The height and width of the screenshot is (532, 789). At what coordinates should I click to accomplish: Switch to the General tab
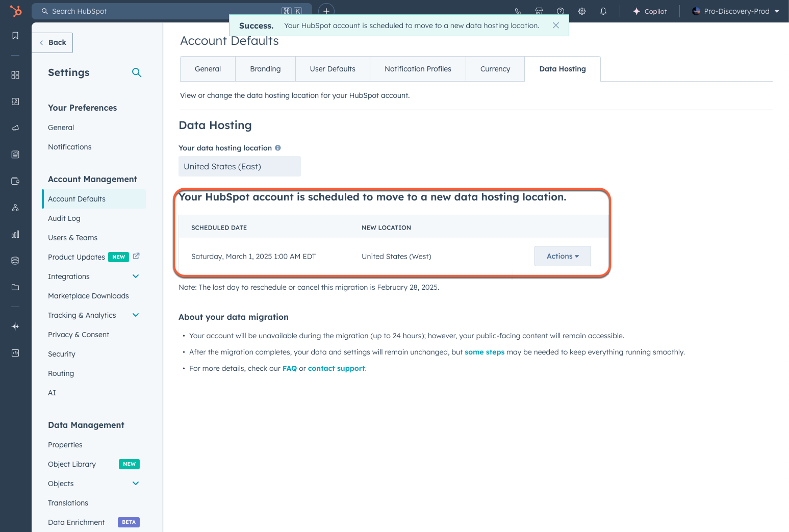pos(208,69)
